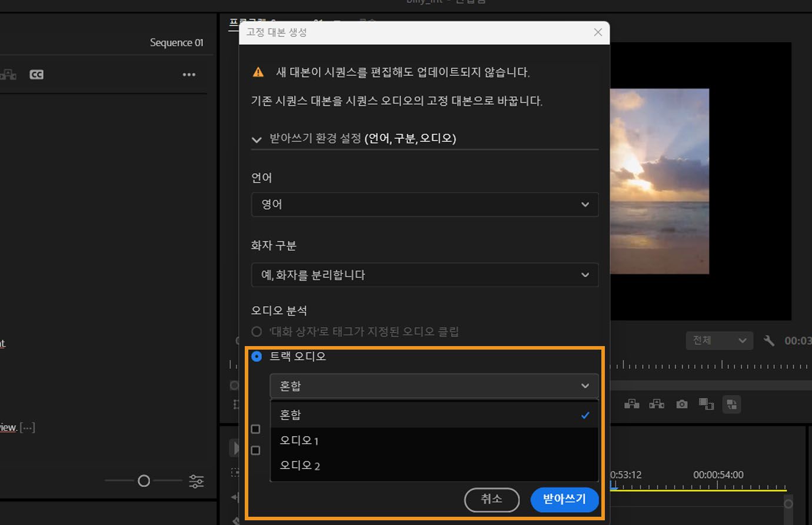
Task: Click the Overwrite icon in the Program Monitor
Action: [x=656, y=404]
